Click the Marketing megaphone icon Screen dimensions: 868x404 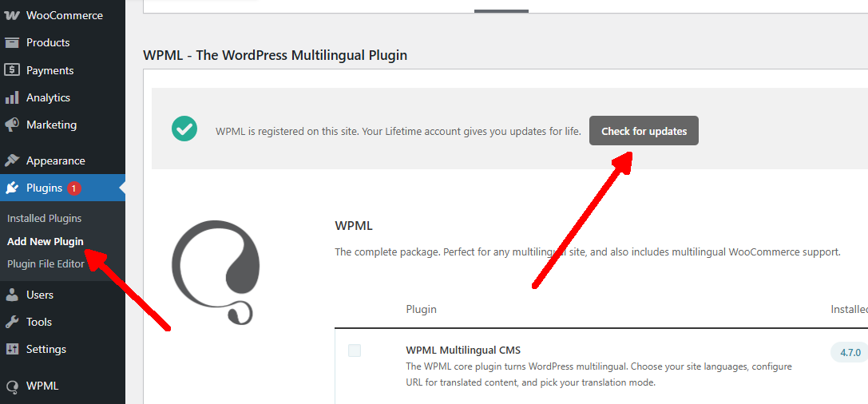coord(12,125)
